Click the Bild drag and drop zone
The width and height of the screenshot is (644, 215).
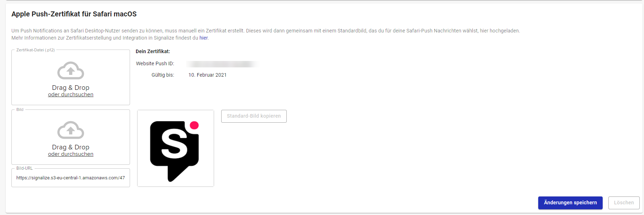point(71,137)
